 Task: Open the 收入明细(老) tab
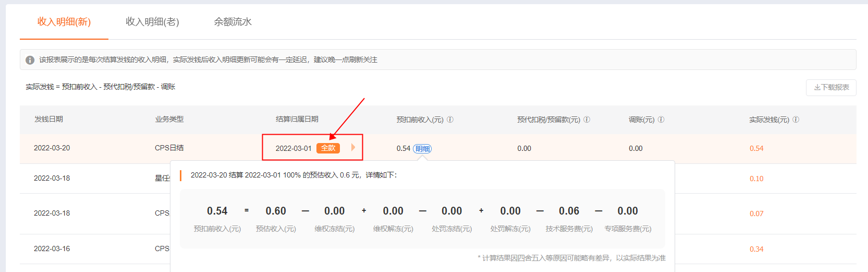tap(152, 22)
